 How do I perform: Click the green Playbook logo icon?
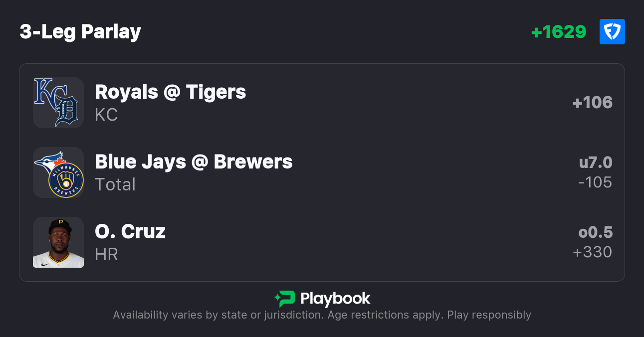point(285,299)
